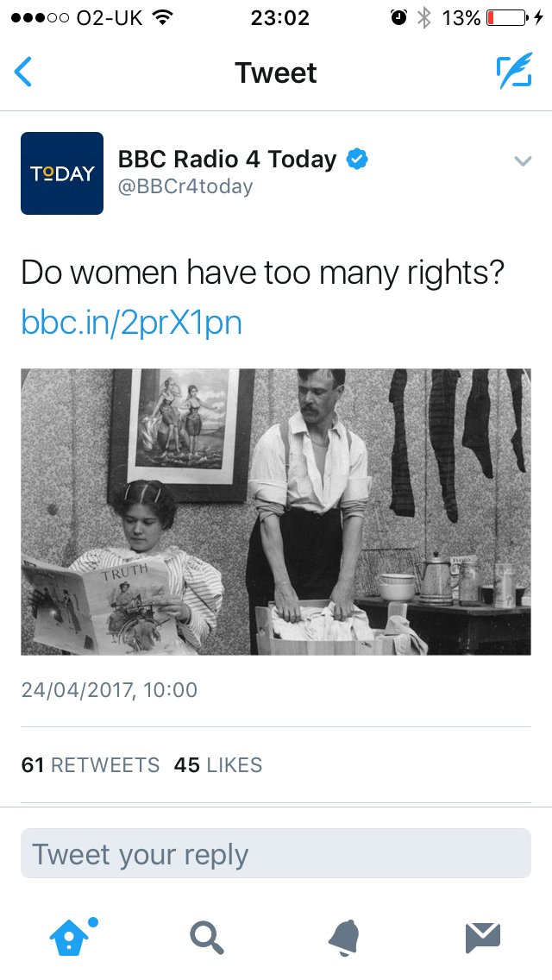The image size is (552, 980).
Task: Select the BBC Radio 4 Today name
Action: (227, 160)
